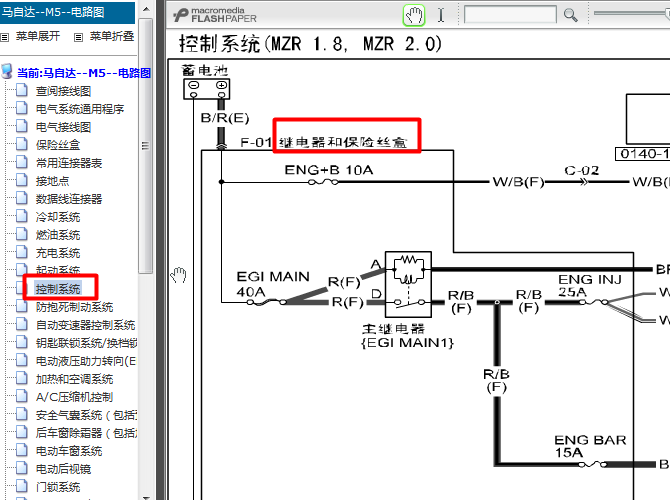Open 保险丝盒 in the tree
Viewport: 670px width, 500px height.
58,145
